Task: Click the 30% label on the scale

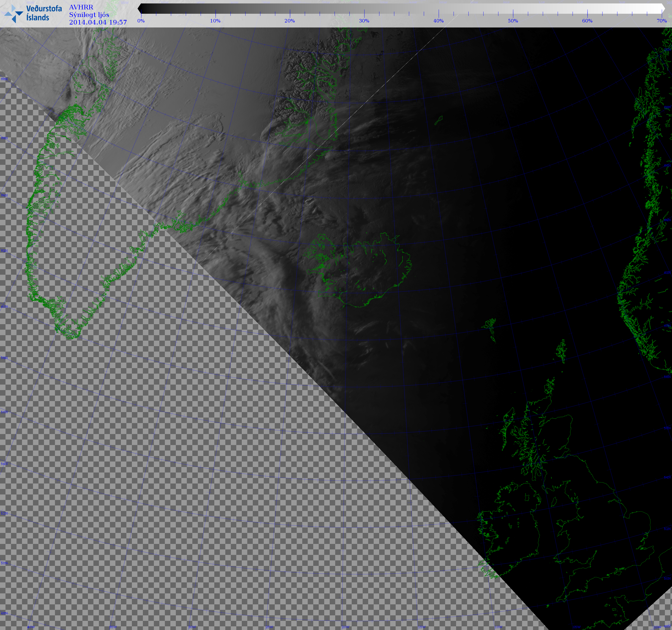Action: coord(364,21)
